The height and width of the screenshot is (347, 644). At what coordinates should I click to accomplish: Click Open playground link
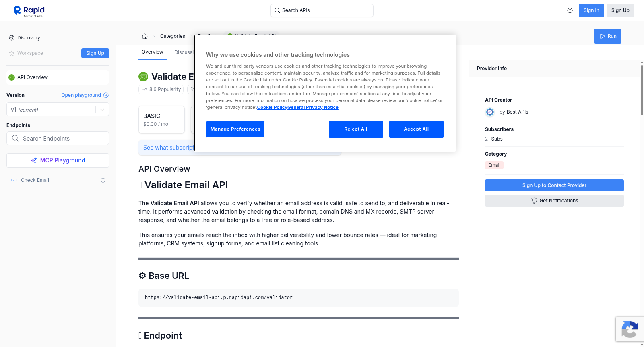[81, 95]
